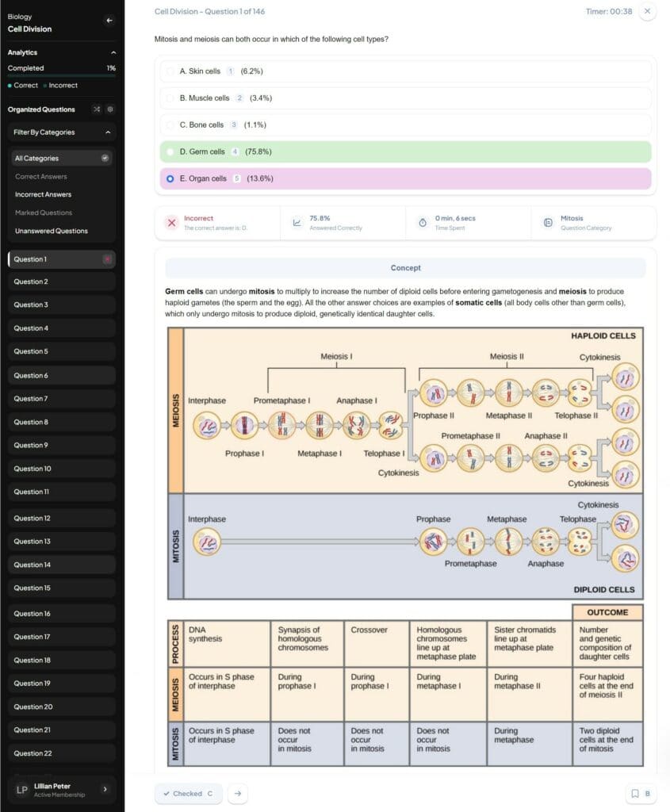Click the shuffle questions icon
670x812 pixels.
pos(96,109)
